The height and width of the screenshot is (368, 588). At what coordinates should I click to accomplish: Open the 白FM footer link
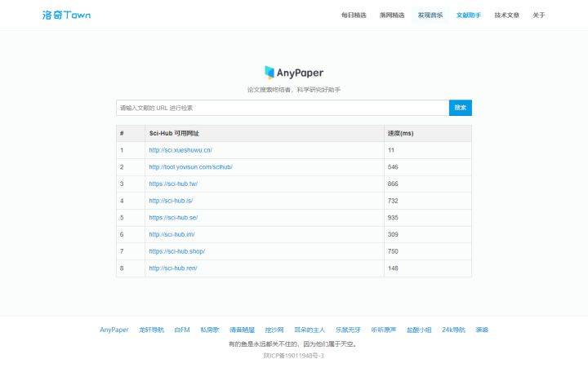point(182,330)
